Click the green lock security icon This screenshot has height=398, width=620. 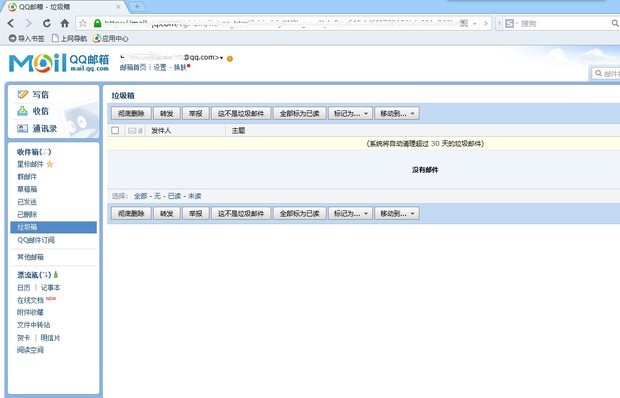(x=97, y=23)
